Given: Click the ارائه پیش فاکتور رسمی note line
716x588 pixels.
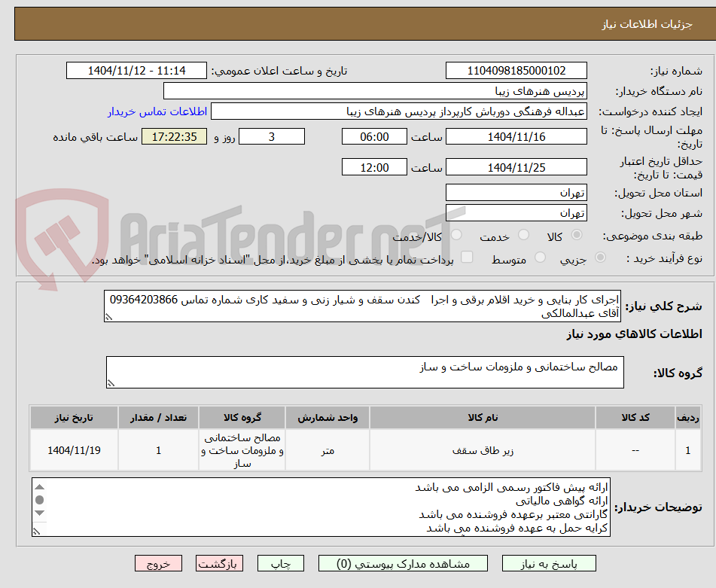Looking at the screenshot, I should coord(511,488).
